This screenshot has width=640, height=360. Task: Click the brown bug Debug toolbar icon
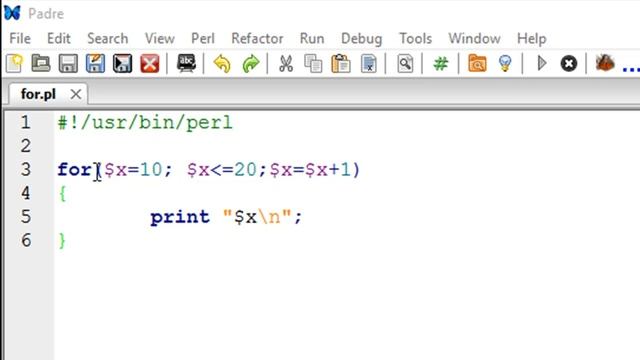(605, 63)
